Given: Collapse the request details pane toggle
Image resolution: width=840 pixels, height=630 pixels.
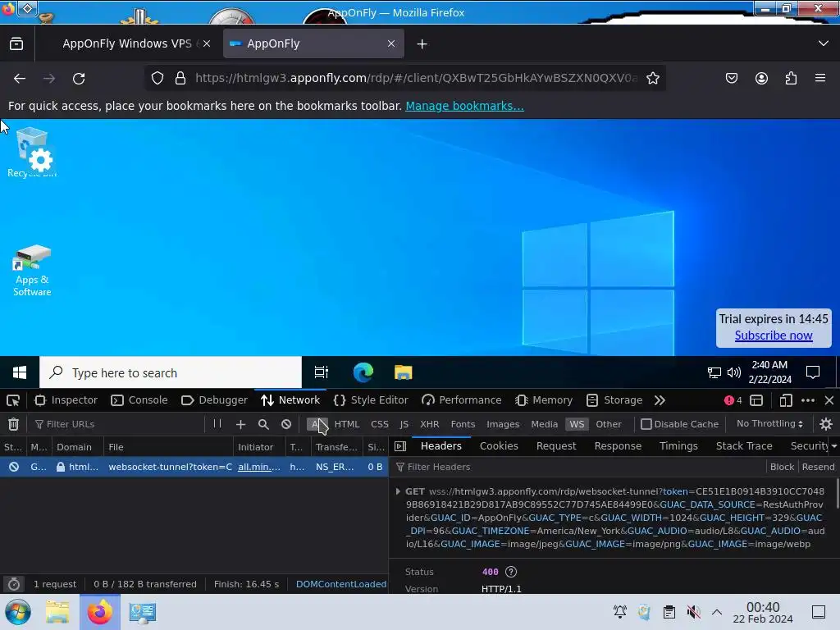Looking at the screenshot, I should click(400, 445).
